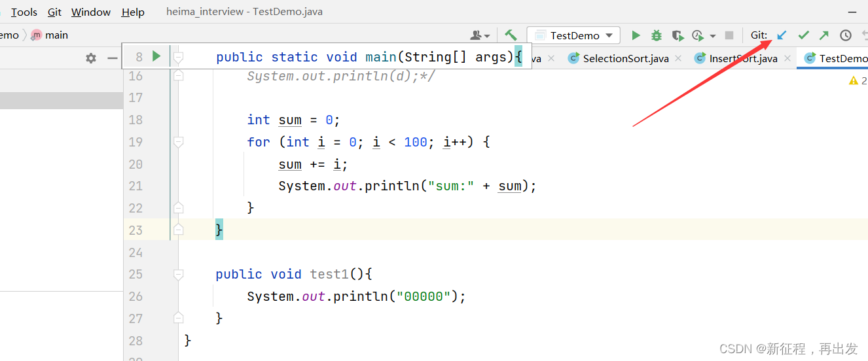Click line number 21 in the gutter
This screenshot has height=361, width=868.
136,186
